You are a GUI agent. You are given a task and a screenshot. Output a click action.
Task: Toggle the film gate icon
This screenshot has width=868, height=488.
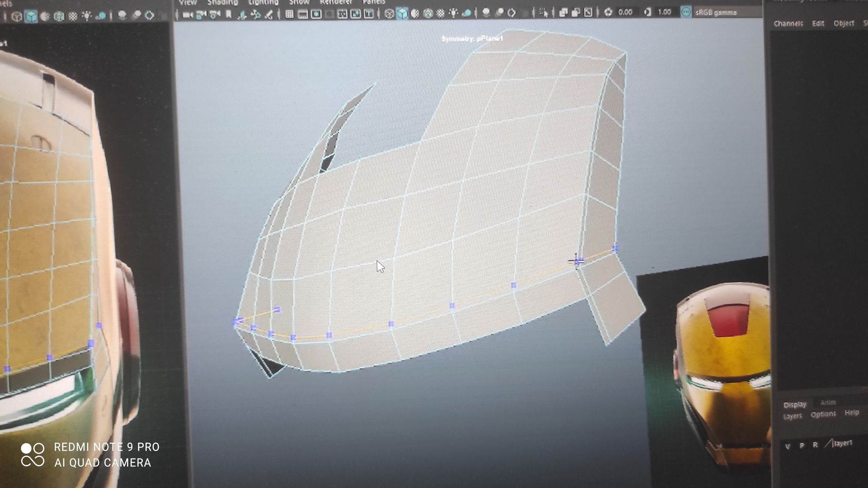point(303,14)
